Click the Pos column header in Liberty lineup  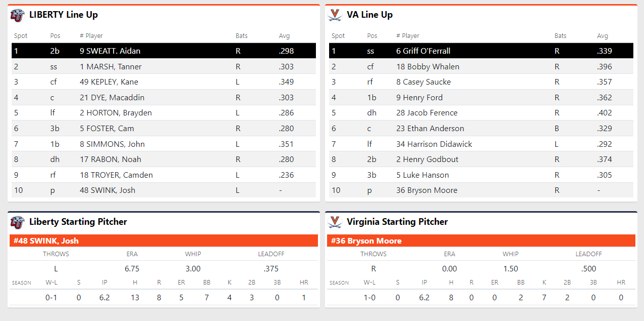(55, 36)
